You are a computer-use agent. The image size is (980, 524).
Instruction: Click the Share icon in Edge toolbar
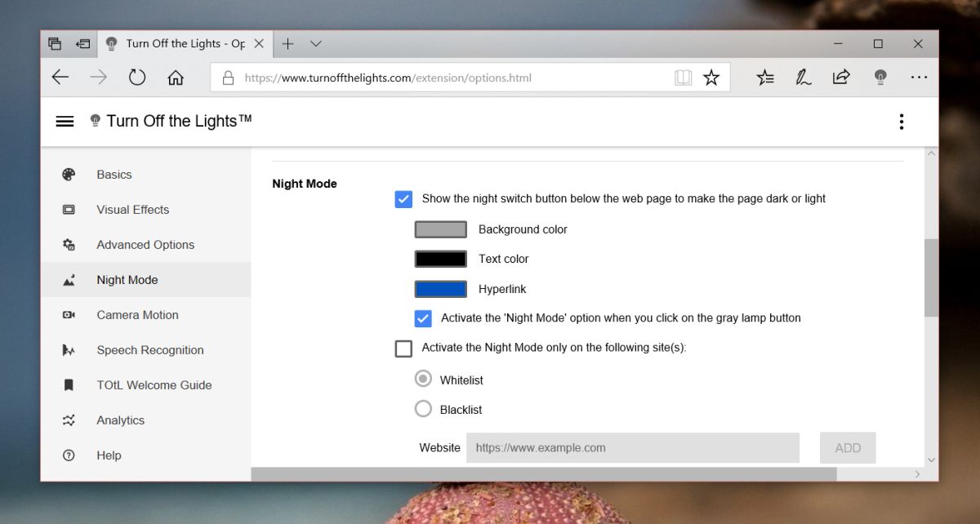coord(841,78)
